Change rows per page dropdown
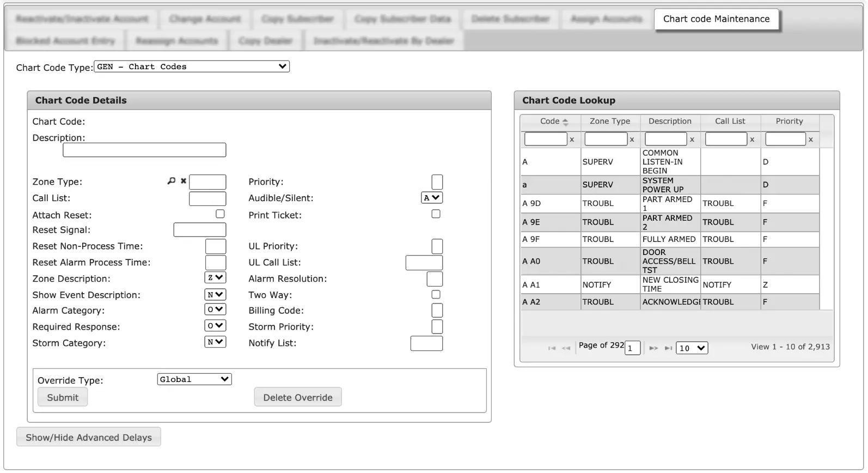The height and width of the screenshot is (473, 868). point(692,348)
